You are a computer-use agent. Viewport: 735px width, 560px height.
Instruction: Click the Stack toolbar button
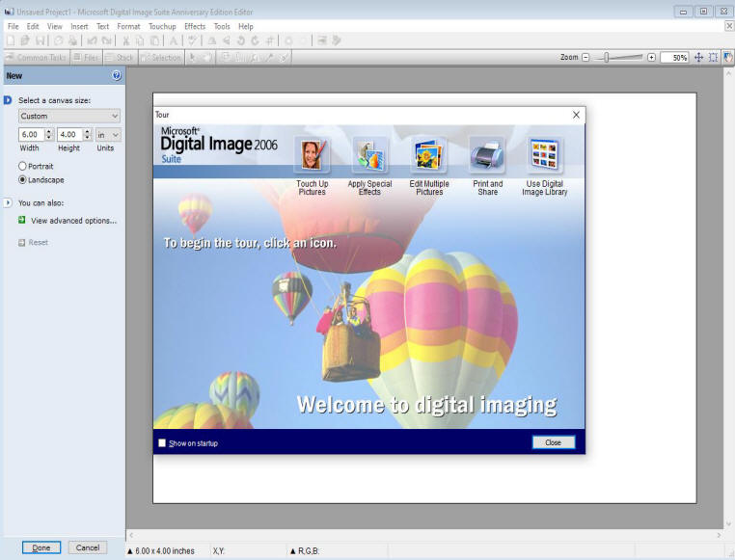120,58
